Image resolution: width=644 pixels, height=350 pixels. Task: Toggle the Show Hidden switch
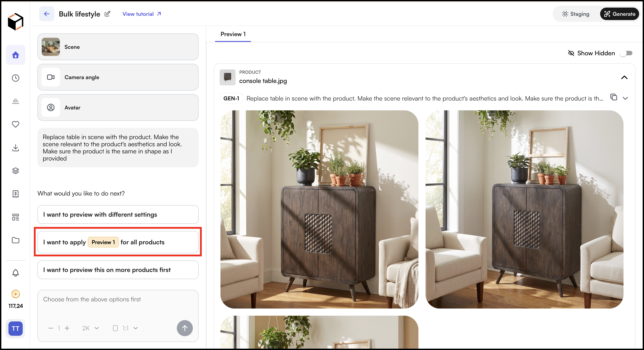point(626,53)
